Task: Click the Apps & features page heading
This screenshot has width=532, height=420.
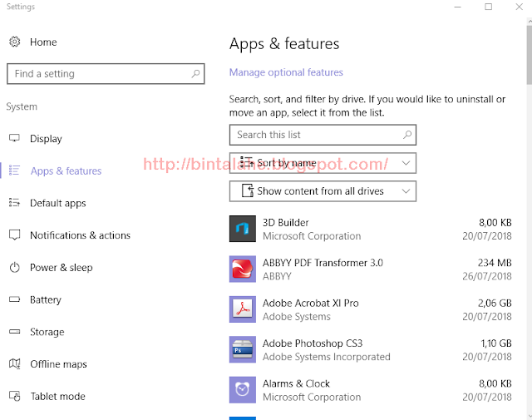Action: [284, 44]
